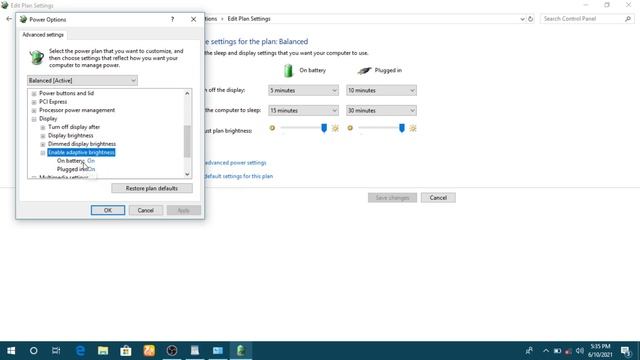Screen dimensions: 640x360
Task: Select the Advanced settings tab
Action: coord(43,35)
